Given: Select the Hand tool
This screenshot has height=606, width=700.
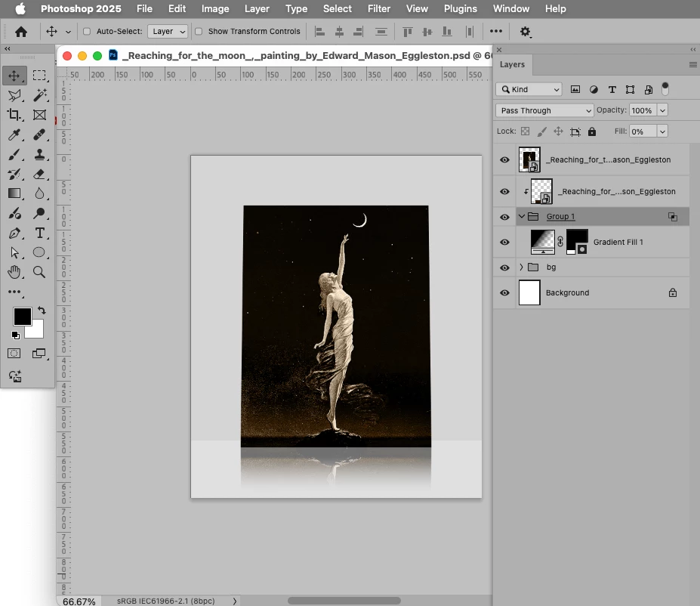Looking at the screenshot, I should [14, 272].
